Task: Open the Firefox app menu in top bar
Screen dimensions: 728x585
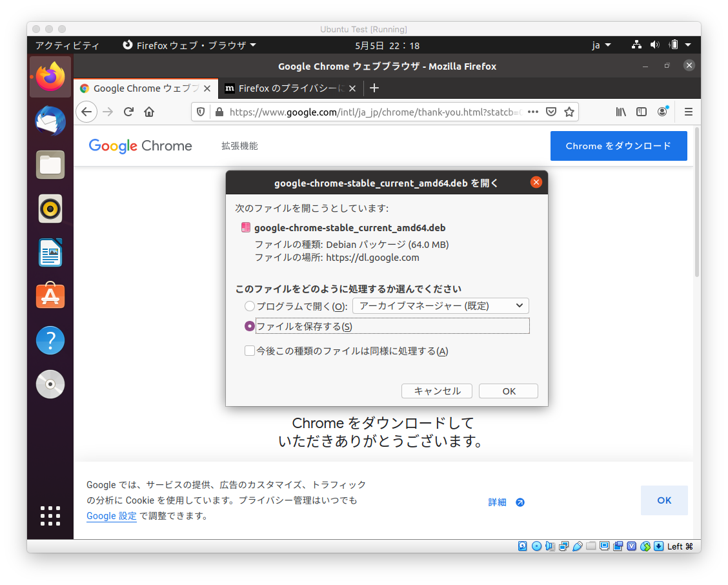Action: (x=189, y=45)
